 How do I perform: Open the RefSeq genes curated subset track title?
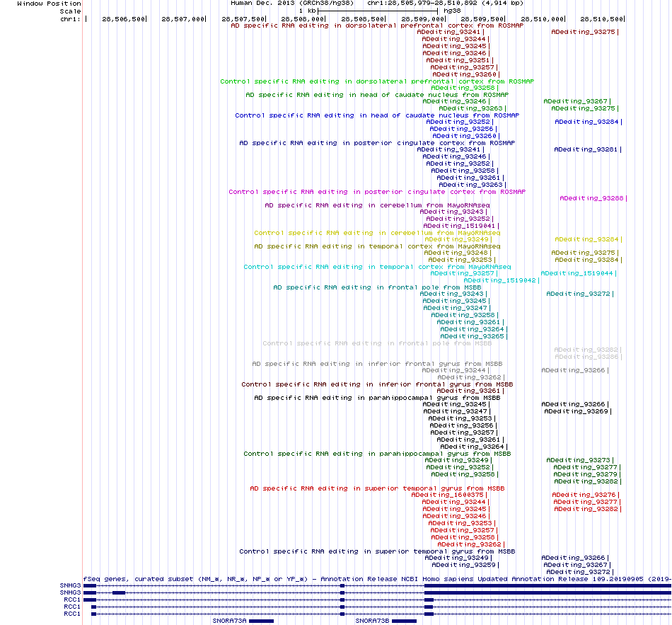(377, 579)
